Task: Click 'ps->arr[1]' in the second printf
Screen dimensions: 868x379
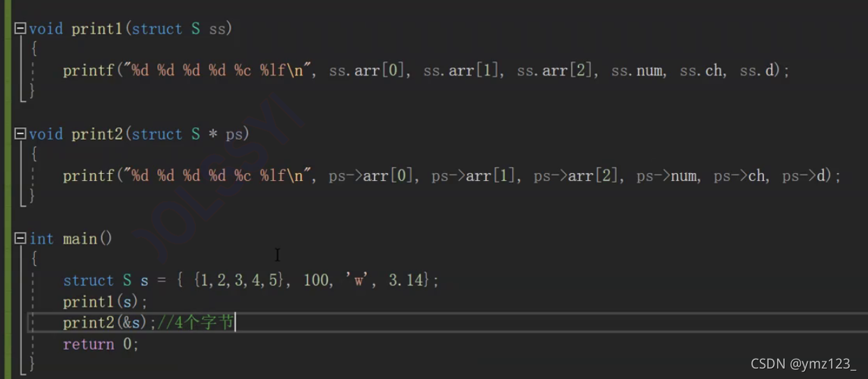Action: pos(474,176)
